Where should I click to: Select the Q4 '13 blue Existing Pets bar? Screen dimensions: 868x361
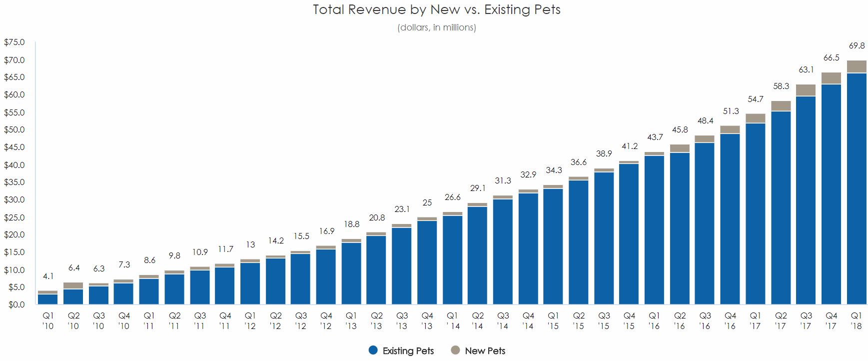coord(427,262)
